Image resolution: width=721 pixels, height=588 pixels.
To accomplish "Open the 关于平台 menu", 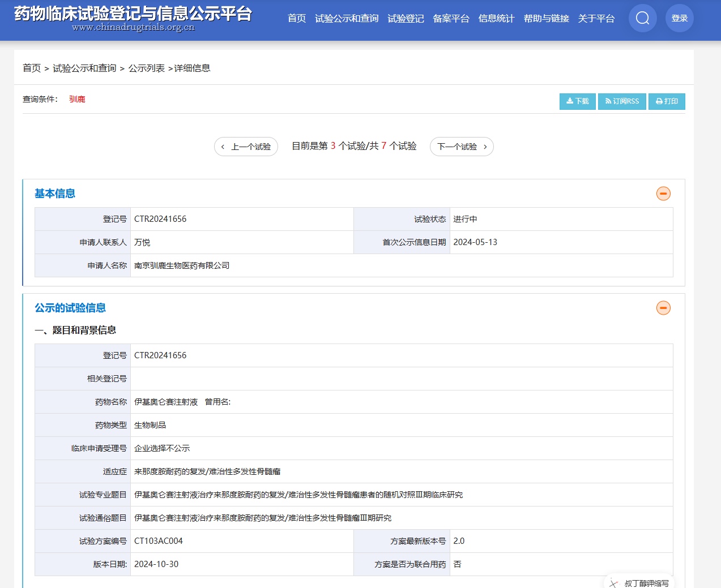I will (x=596, y=19).
